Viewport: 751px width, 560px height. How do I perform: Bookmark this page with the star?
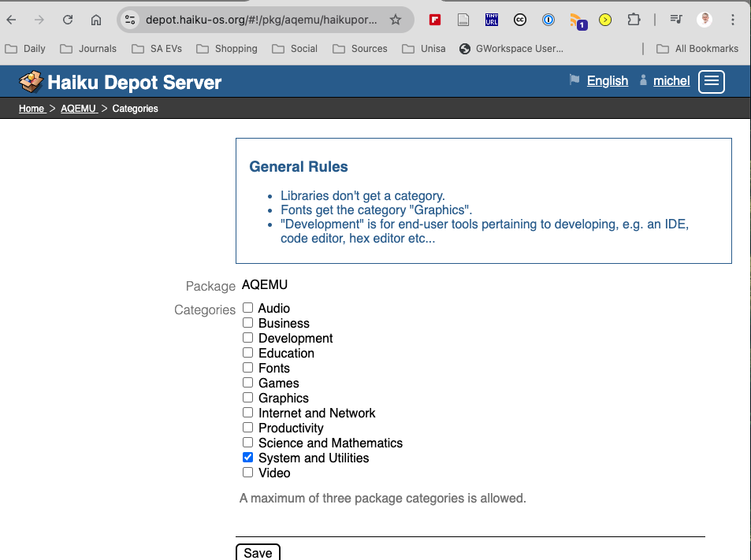coord(395,20)
